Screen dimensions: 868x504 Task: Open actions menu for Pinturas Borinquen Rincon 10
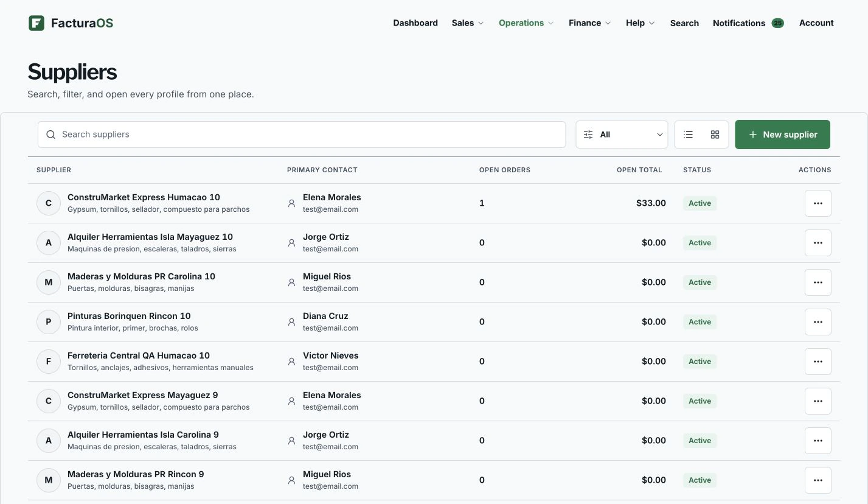[x=818, y=322]
